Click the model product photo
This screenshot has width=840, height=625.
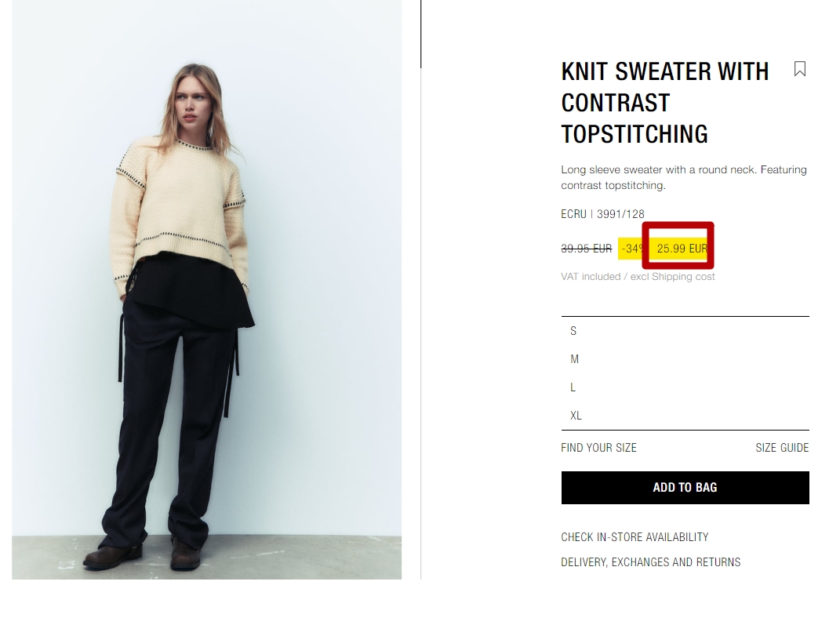coord(207,289)
